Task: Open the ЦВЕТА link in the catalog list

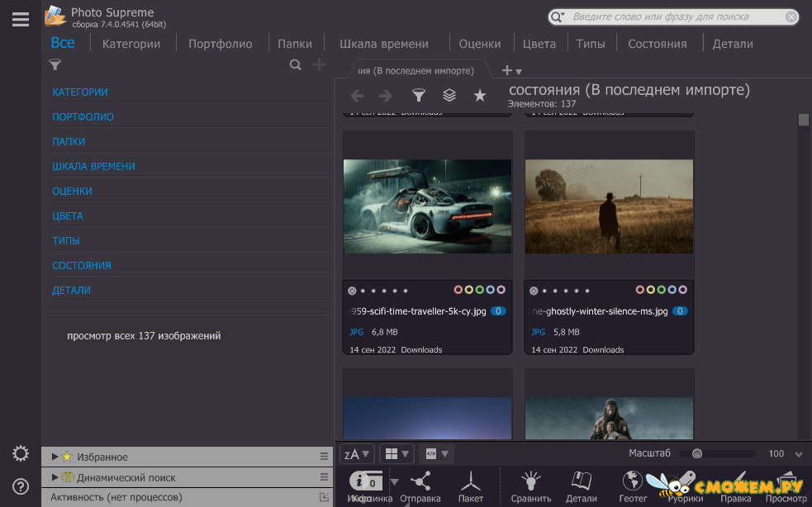Action: click(67, 216)
